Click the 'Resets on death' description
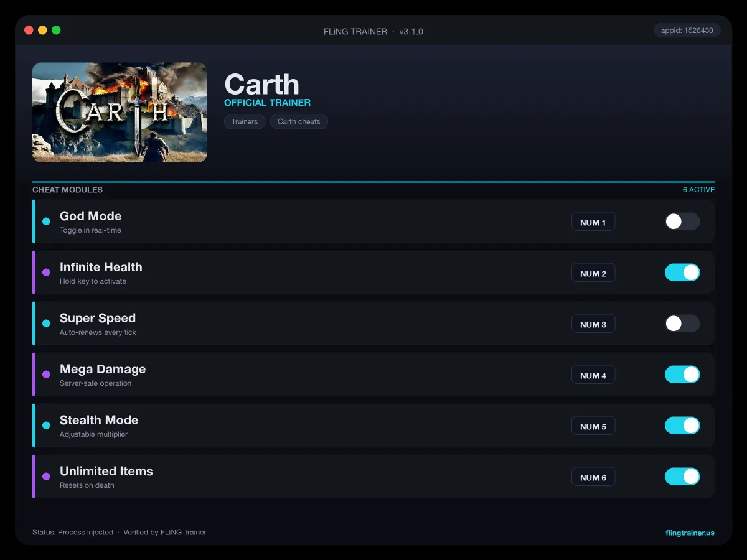747x560 pixels. (87, 485)
